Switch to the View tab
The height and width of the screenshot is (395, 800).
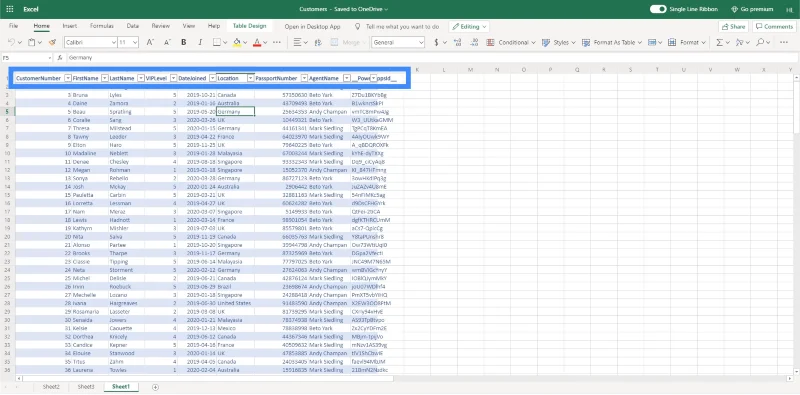[189, 26]
